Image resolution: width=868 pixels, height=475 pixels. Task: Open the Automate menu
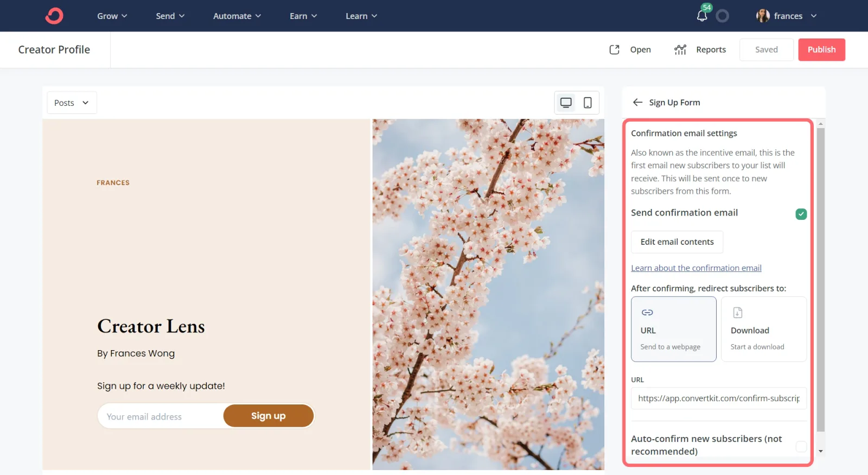237,16
